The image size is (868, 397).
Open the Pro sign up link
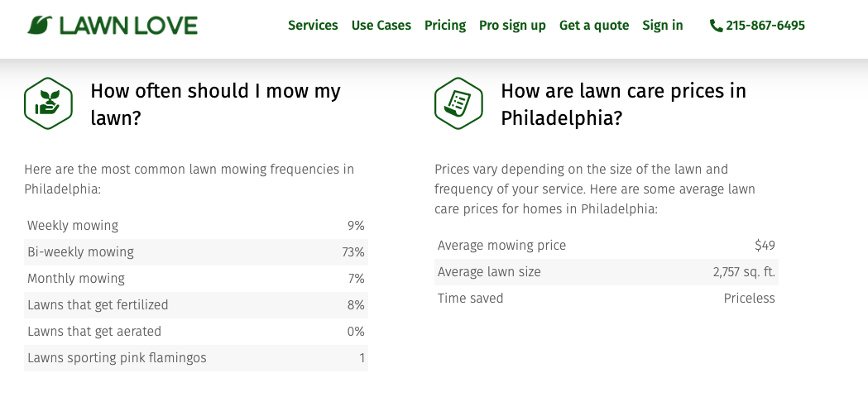512,26
